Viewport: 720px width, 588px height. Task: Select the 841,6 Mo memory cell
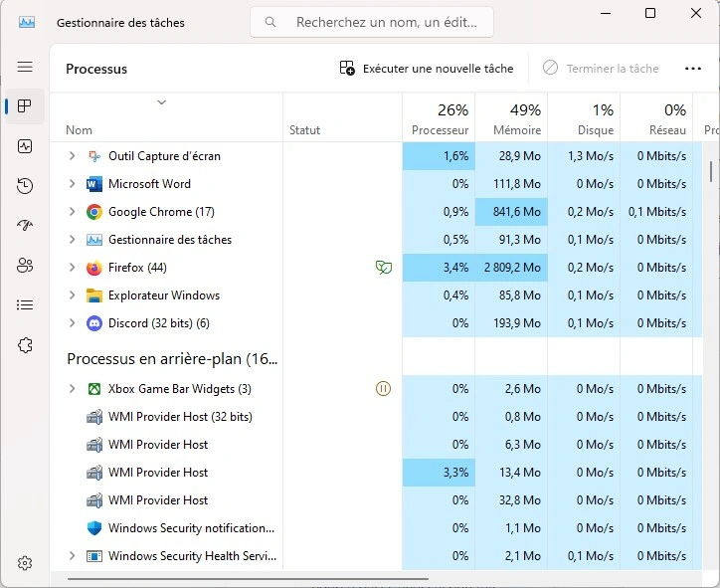pyautogui.click(x=511, y=212)
